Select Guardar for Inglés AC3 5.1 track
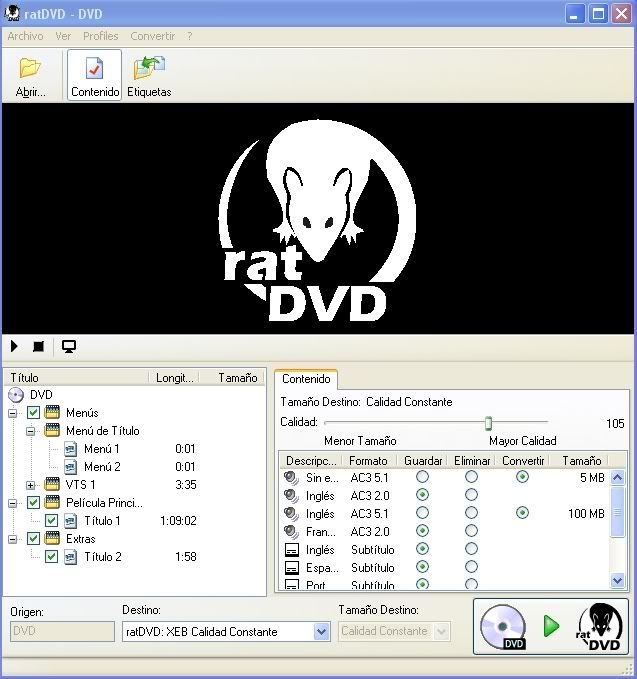This screenshot has height=679, width=637. click(x=422, y=513)
